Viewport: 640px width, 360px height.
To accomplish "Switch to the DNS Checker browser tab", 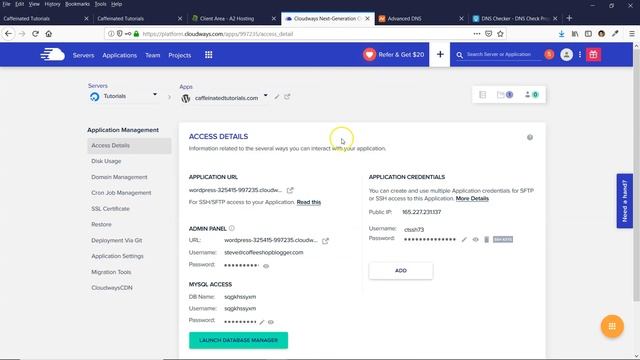I will pyautogui.click(x=515, y=18).
